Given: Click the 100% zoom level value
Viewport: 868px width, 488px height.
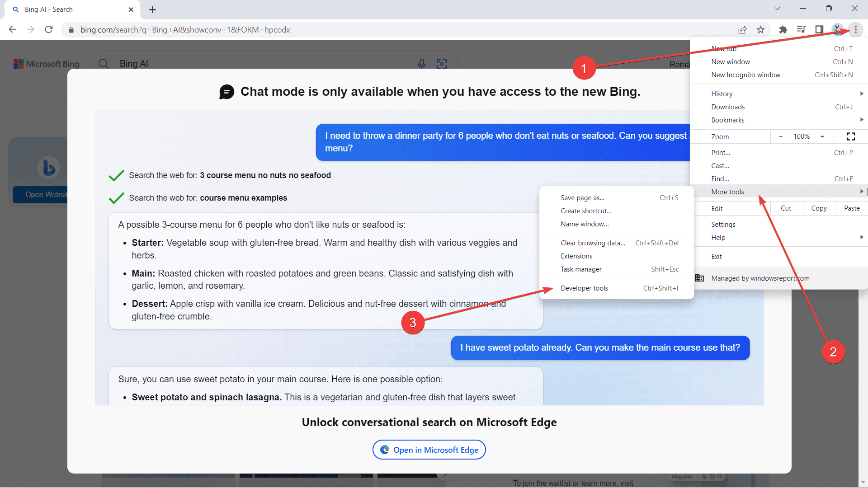Looking at the screenshot, I should click(802, 136).
